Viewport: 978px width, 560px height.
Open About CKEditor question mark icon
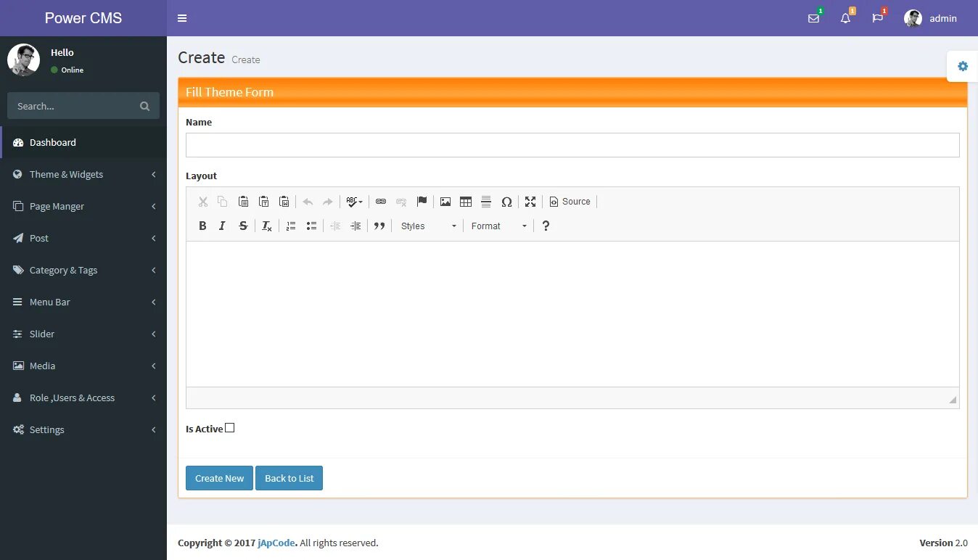(x=546, y=226)
